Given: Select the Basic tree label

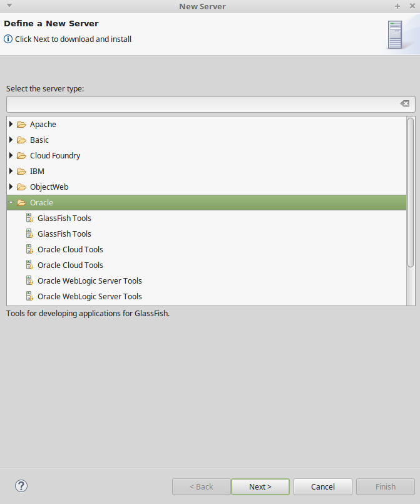Looking at the screenshot, I should 39,140.
